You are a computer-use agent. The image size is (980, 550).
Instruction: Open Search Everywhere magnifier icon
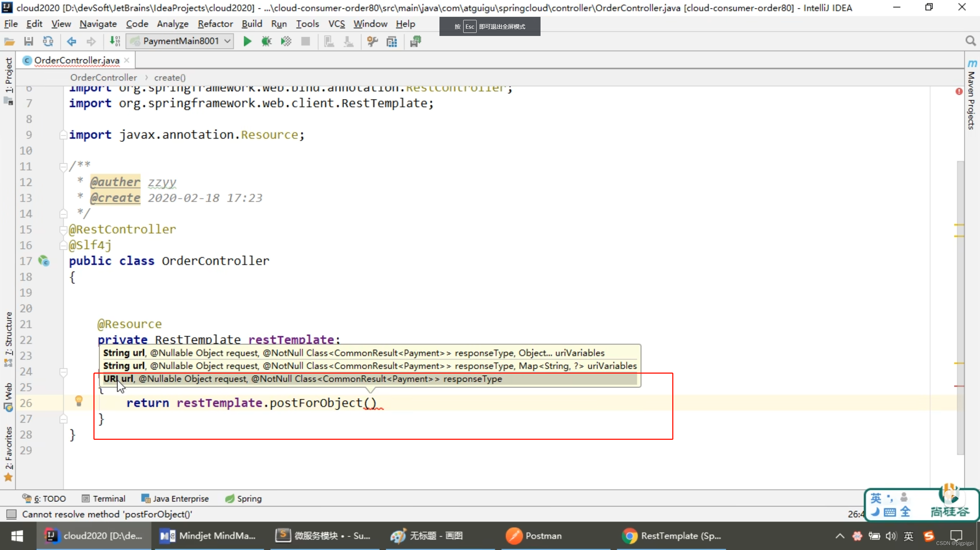(x=970, y=41)
